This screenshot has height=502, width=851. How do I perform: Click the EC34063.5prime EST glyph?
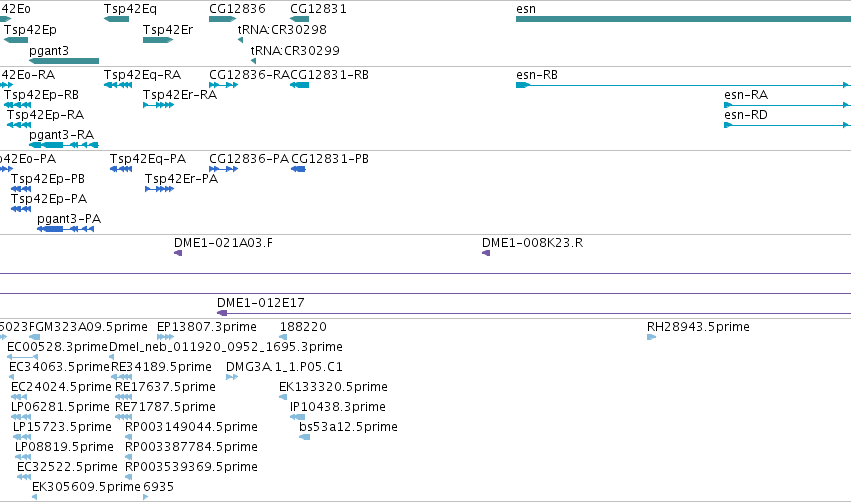tap(11, 377)
